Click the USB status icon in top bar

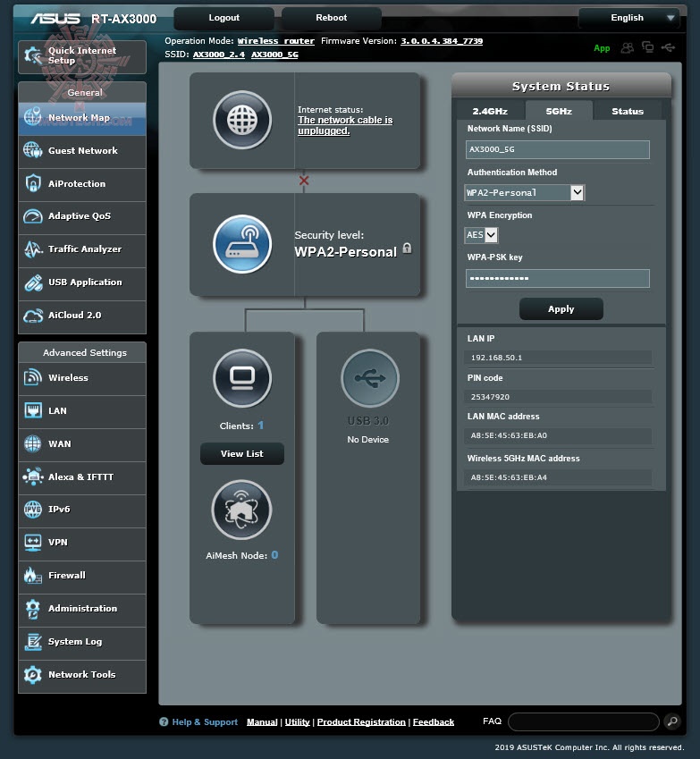point(668,47)
